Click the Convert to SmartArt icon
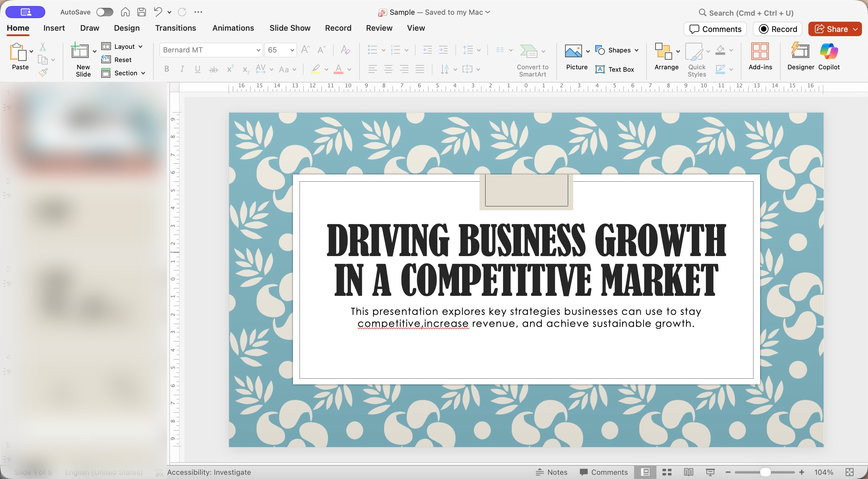Screen dimensions: 868x479 528,52
